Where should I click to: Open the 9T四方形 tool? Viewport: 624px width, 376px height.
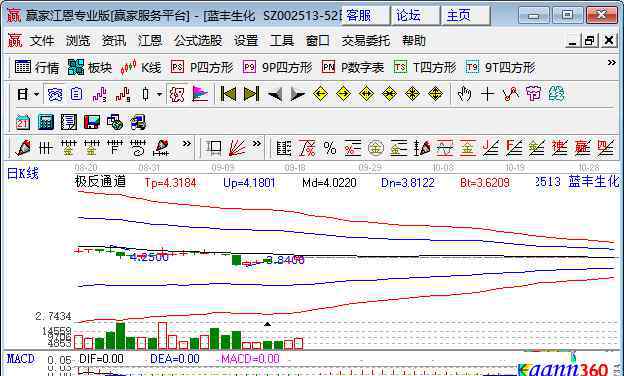(x=500, y=67)
